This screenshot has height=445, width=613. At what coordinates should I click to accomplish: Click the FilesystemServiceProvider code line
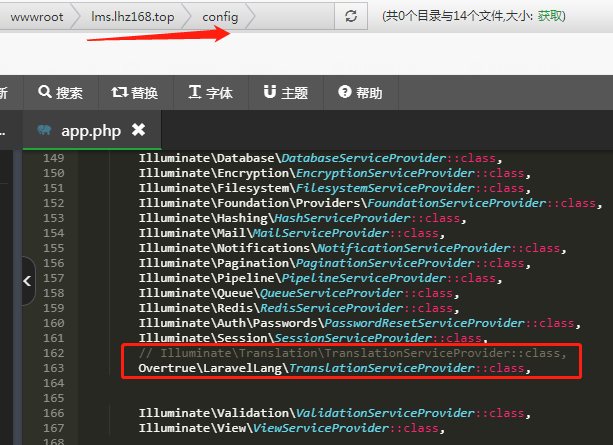335,188
